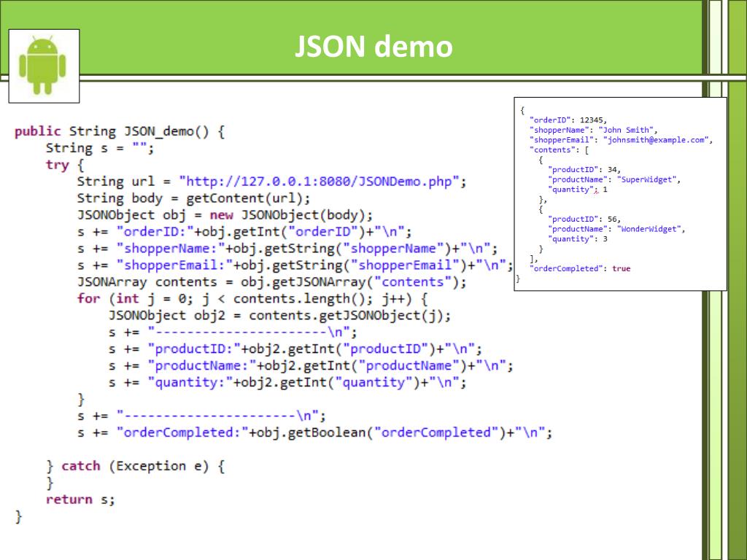Viewport: 747px width, 560px height.
Task: Click the "return s;" statement
Action: click(80, 499)
